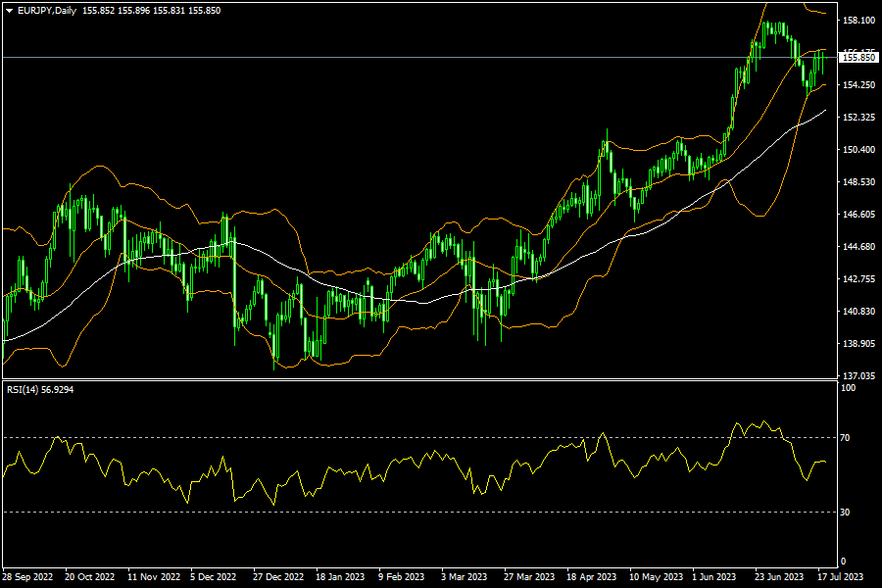Select the 146.605 price scale label

(x=858, y=215)
